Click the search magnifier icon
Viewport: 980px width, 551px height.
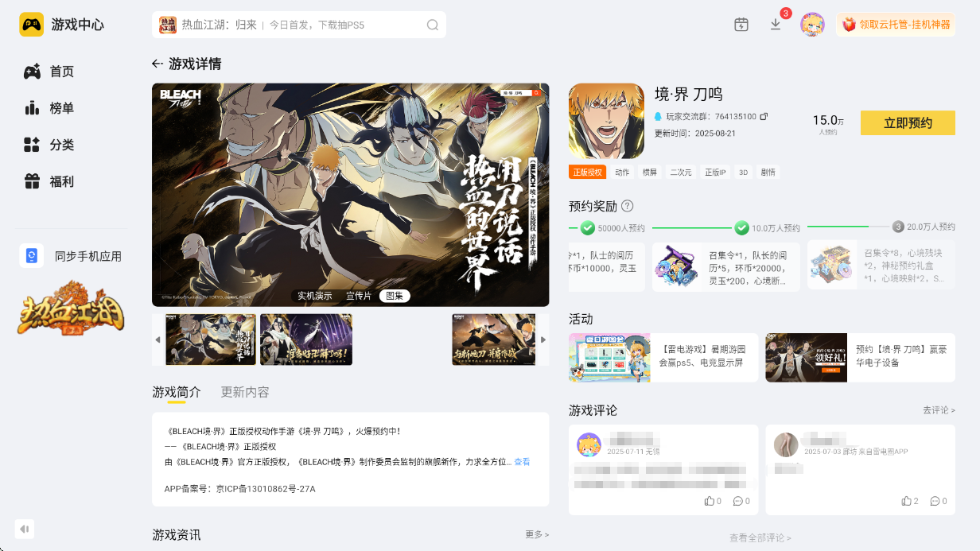tap(433, 25)
